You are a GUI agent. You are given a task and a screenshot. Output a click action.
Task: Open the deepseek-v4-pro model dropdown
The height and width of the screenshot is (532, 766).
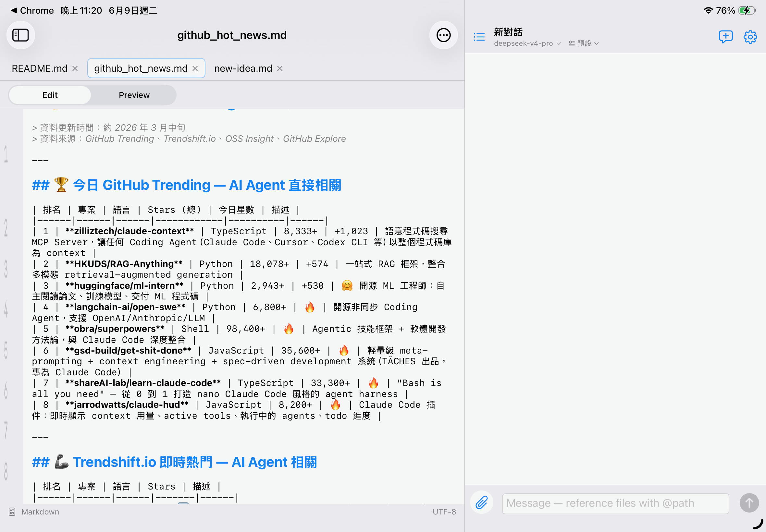[527, 43]
